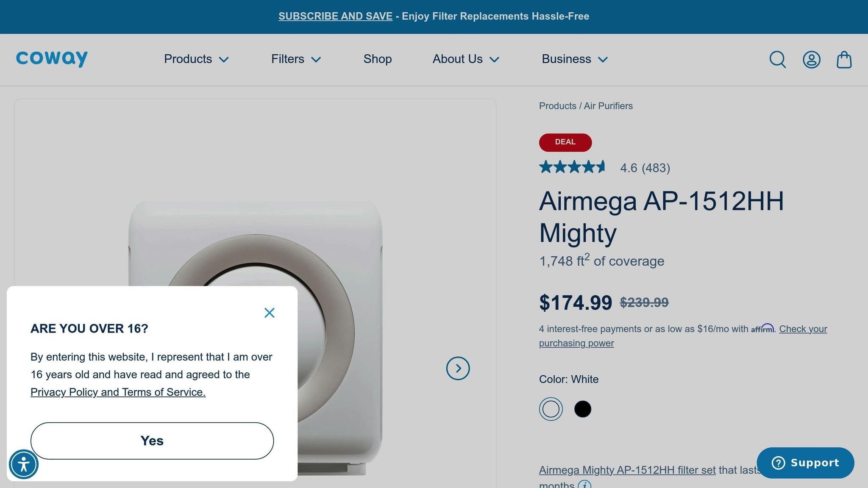Confirm age with Yes button
The image size is (868, 488).
click(152, 441)
